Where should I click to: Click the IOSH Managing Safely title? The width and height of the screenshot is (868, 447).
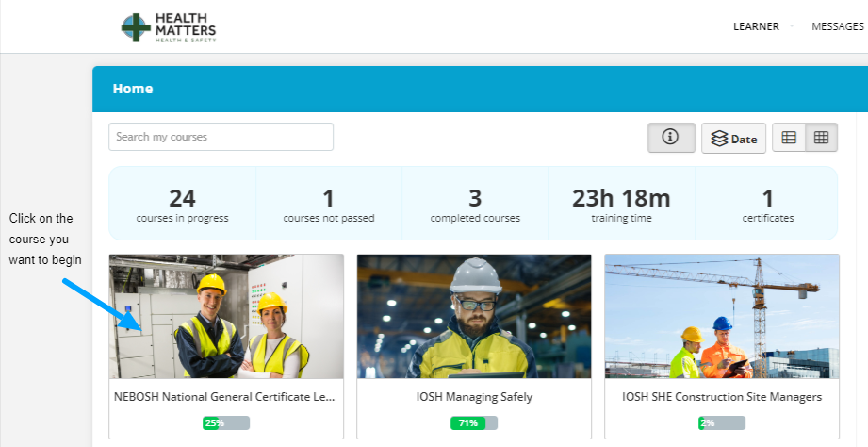pos(474,397)
